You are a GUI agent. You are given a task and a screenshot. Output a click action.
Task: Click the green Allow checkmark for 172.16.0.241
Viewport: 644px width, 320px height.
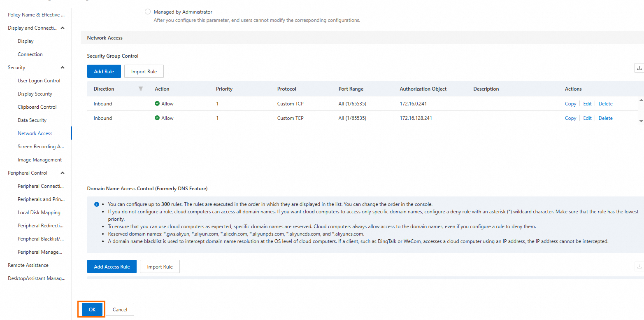click(x=157, y=103)
